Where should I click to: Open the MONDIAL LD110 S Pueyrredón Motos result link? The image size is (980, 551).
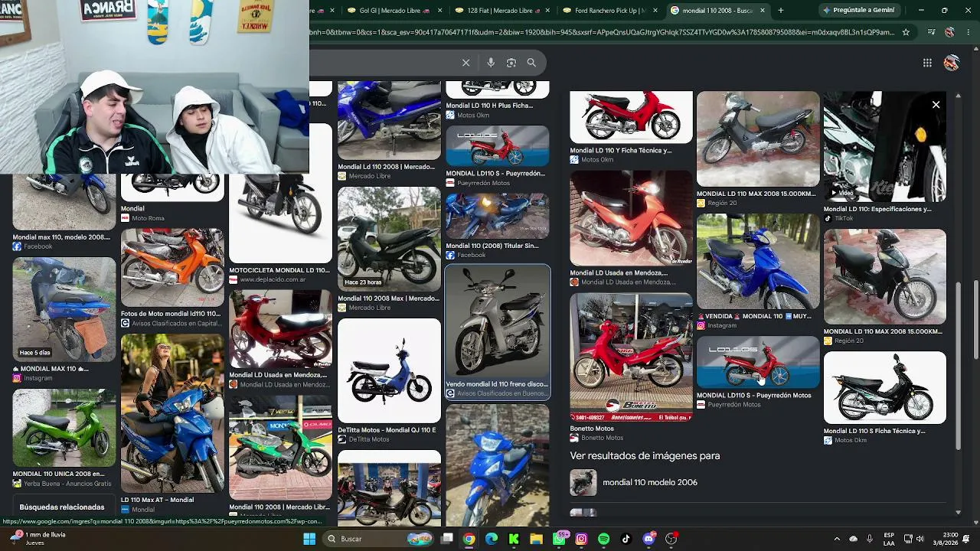tap(753, 396)
